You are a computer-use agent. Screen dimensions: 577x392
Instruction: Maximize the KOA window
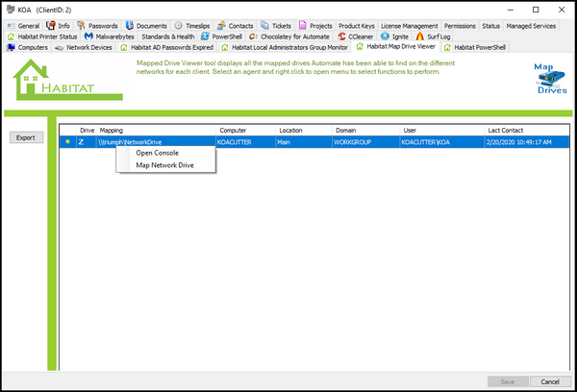coord(536,10)
